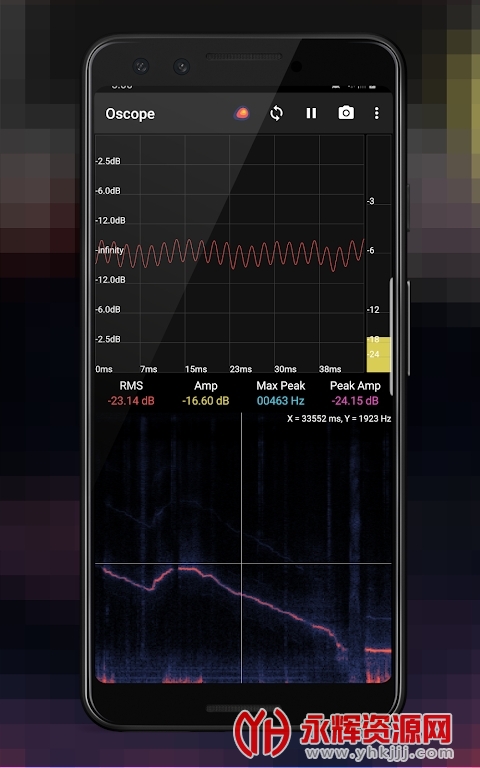This screenshot has width=480, height=768.
Task: Take a screenshot with camera icon
Action: 346,113
